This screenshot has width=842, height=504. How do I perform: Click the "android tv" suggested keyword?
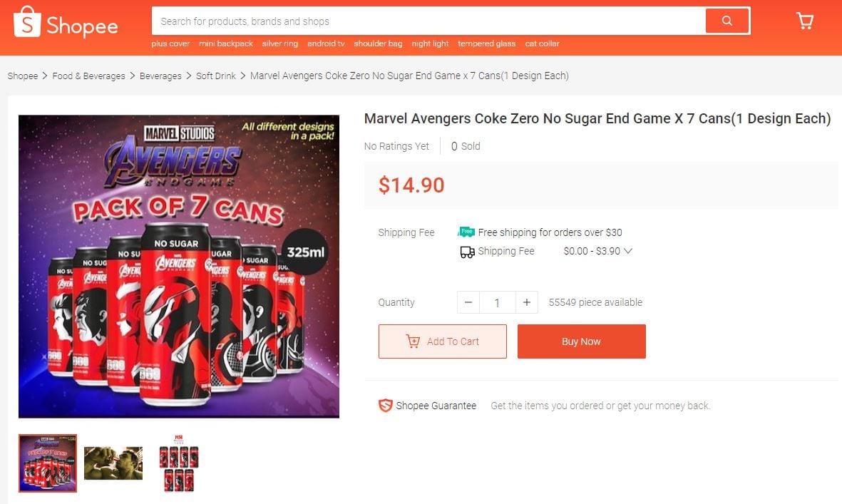[326, 43]
